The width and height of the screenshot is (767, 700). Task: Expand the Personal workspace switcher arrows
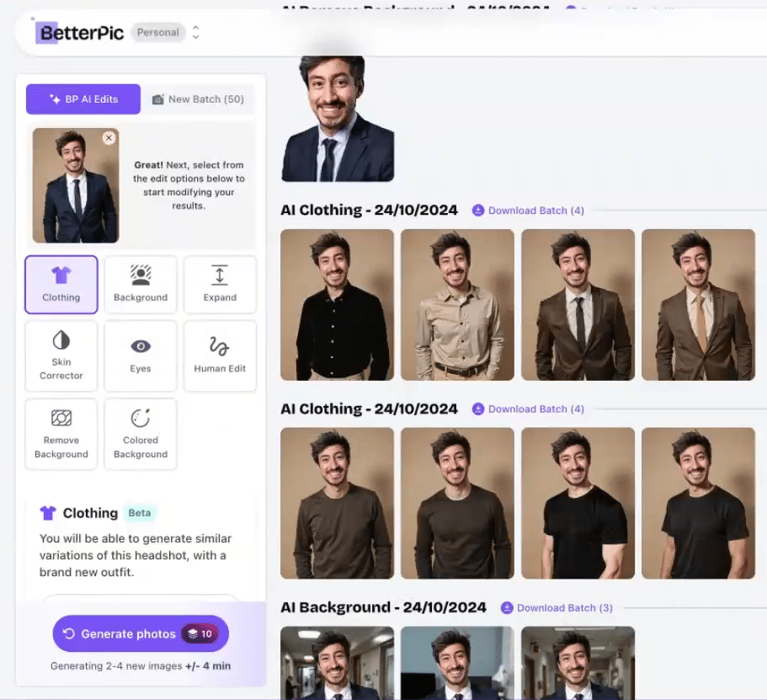click(x=195, y=32)
